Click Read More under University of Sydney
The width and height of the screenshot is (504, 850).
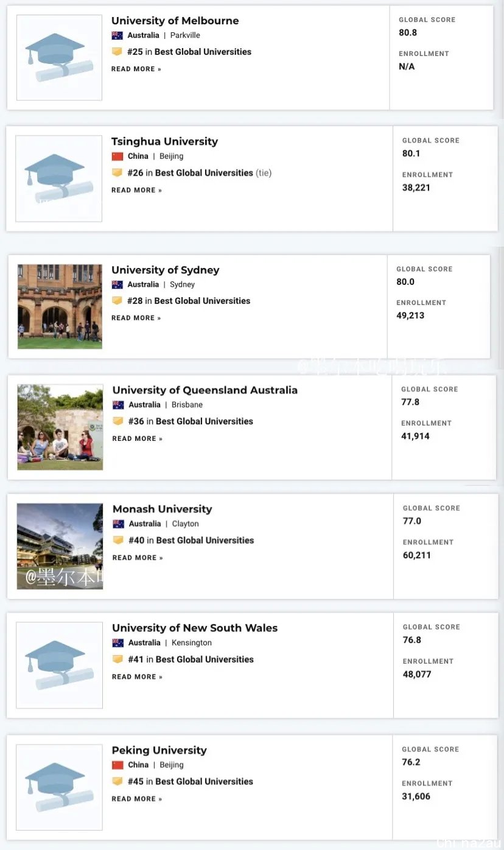(x=136, y=318)
